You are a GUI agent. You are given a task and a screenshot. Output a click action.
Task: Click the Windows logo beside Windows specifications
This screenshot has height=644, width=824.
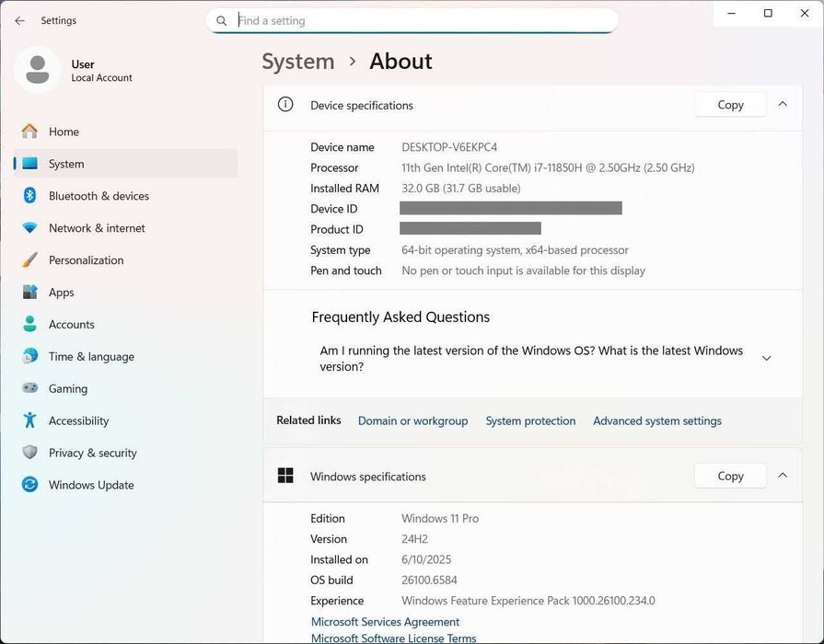coord(285,476)
